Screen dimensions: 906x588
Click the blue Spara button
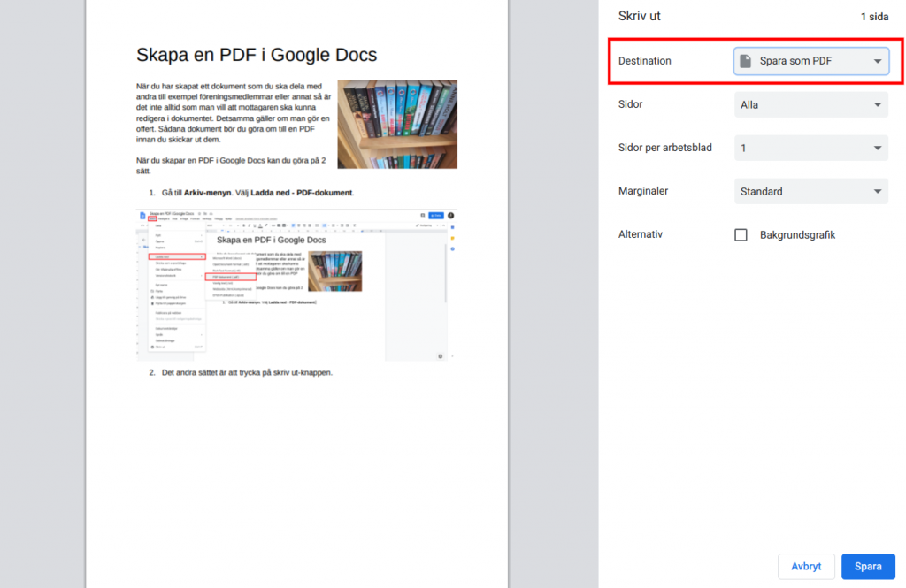pos(868,567)
